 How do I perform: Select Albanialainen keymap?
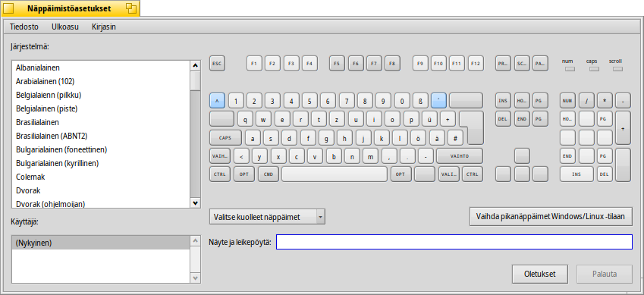click(101, 67)
